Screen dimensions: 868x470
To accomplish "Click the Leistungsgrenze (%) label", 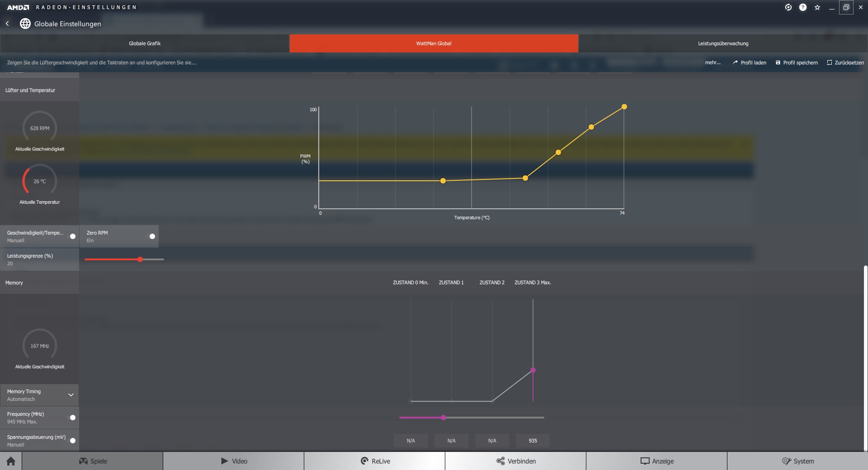I will click(x=30, y=256).
